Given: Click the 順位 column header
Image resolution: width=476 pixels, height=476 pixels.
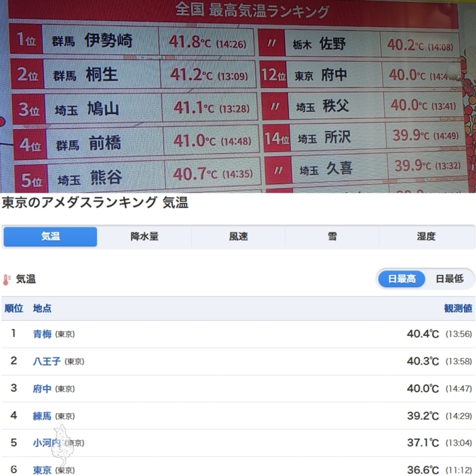Looking at the screenshot, I should point(14,308).
